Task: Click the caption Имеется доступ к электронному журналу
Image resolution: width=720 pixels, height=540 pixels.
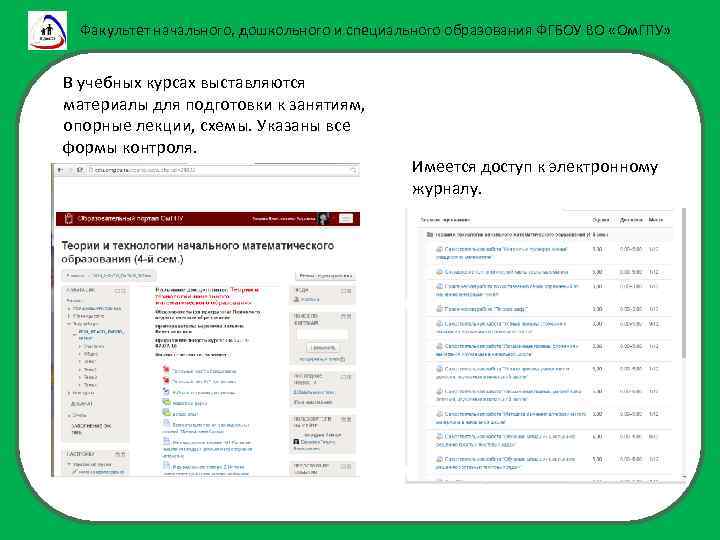Action: [x=534, y=178]
